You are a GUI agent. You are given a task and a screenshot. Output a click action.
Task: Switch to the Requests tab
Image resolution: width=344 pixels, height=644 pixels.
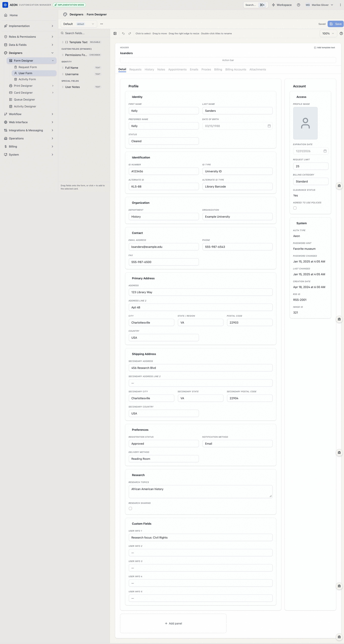pos(135,69)
